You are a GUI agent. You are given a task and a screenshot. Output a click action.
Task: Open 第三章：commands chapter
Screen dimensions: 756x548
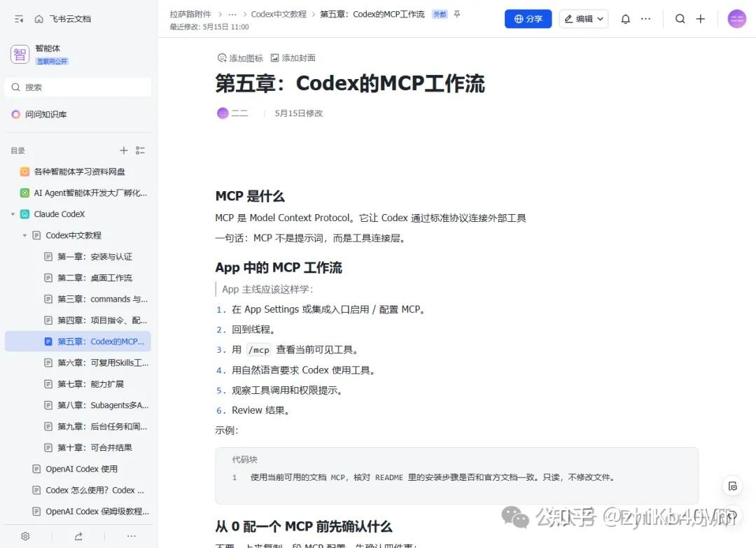coord(102,299)
